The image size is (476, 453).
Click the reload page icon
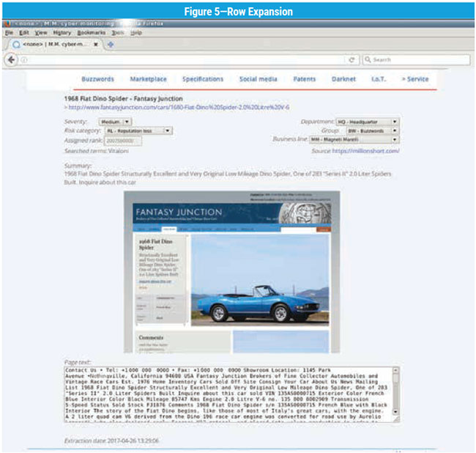click(352, 59)
